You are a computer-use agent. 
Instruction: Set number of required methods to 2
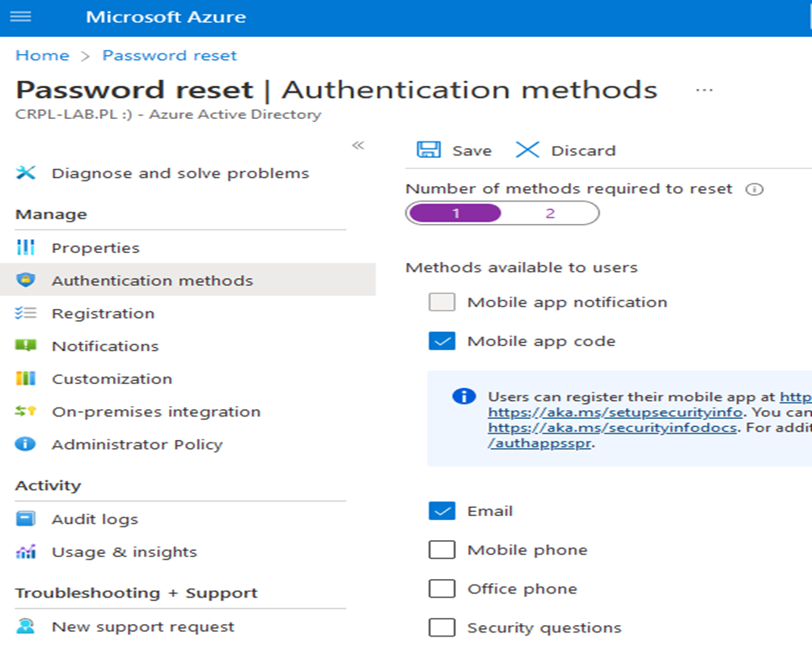(550, 213)
